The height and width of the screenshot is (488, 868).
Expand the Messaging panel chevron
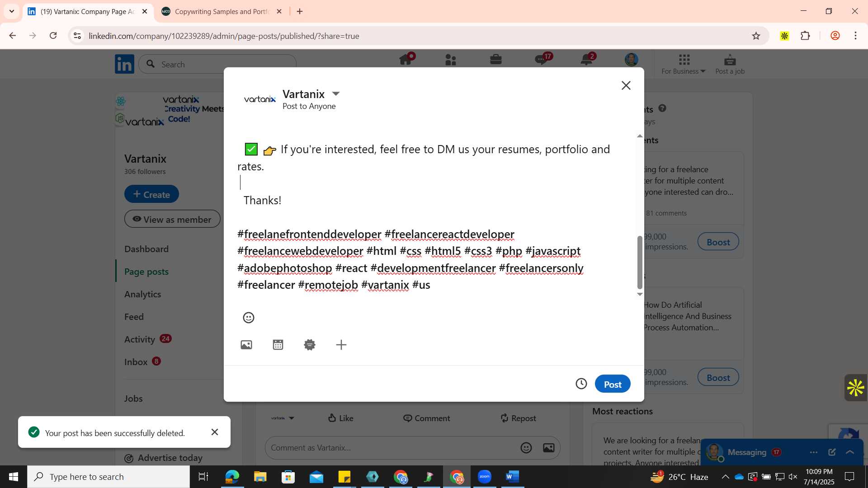tap(850, 452)
